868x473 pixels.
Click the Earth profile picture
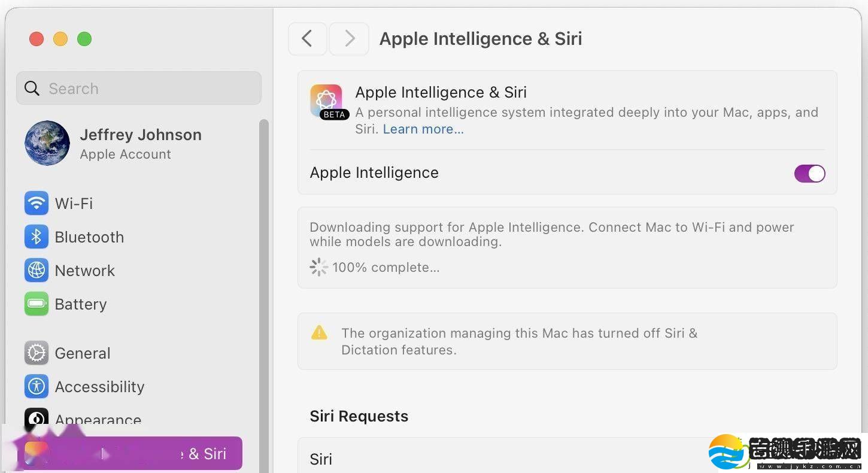47,143
